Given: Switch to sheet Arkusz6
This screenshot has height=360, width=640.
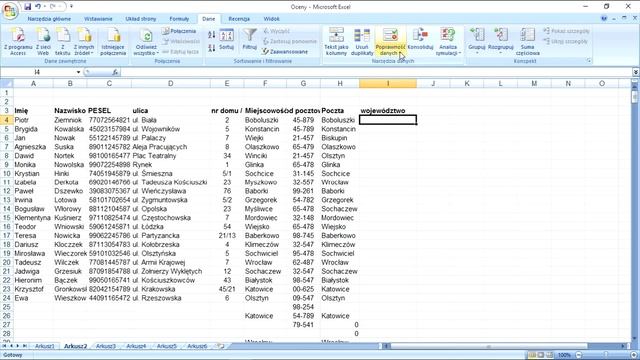Looking at the screenshot, I should [x=197, y=346].
